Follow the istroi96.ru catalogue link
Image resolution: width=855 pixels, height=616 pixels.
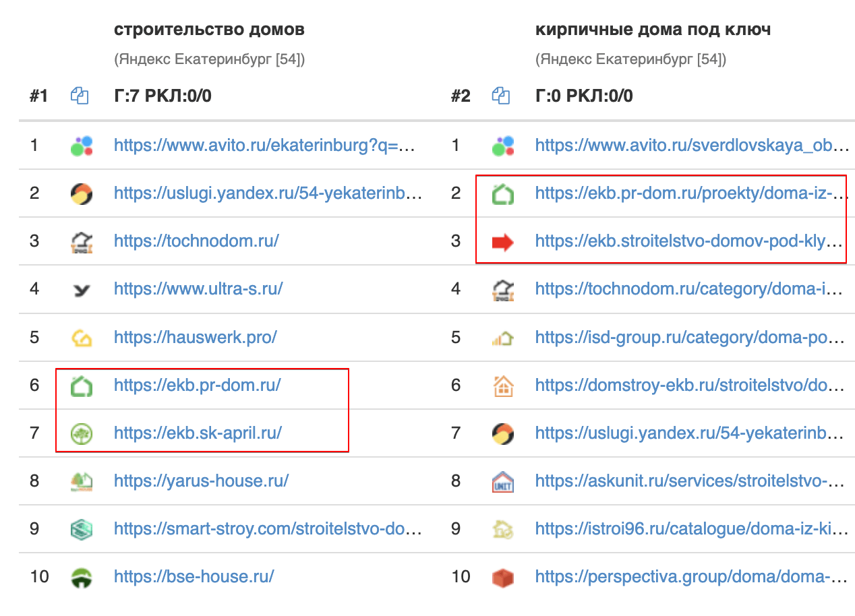pyautogui.click(x=689, y=529)
